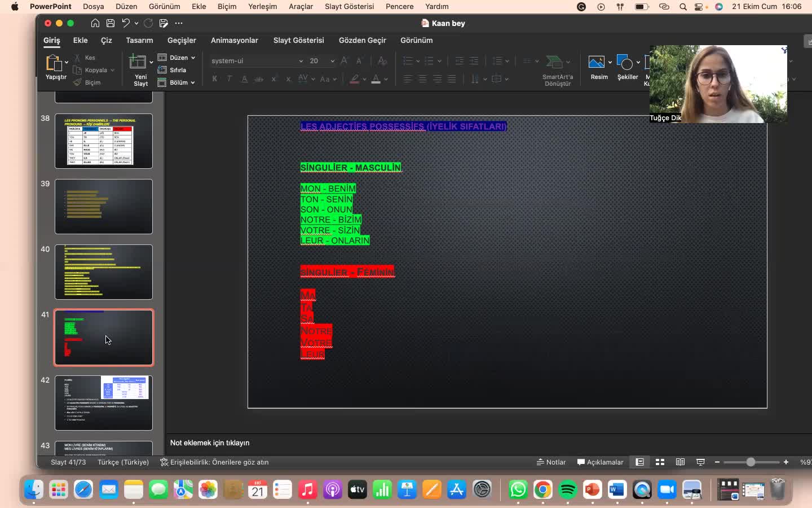Click Biçim format painter
The image size is (812, 508).
(x=87, y=82)
